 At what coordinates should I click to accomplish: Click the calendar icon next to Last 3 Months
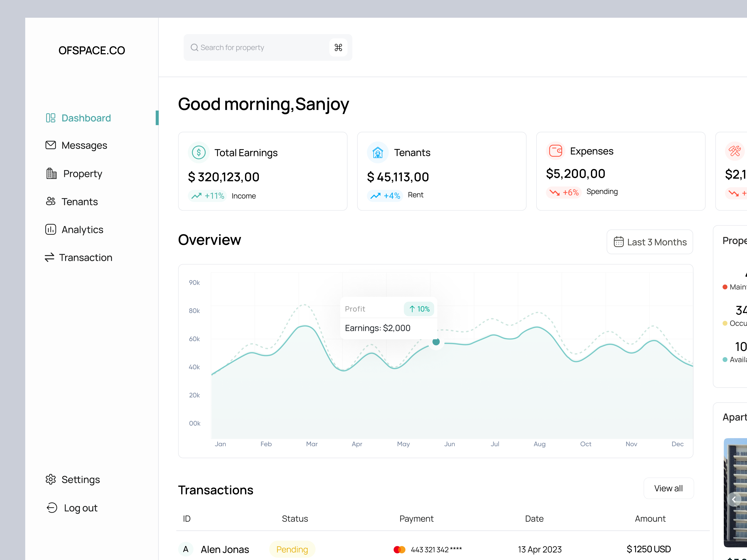[619, 242]
